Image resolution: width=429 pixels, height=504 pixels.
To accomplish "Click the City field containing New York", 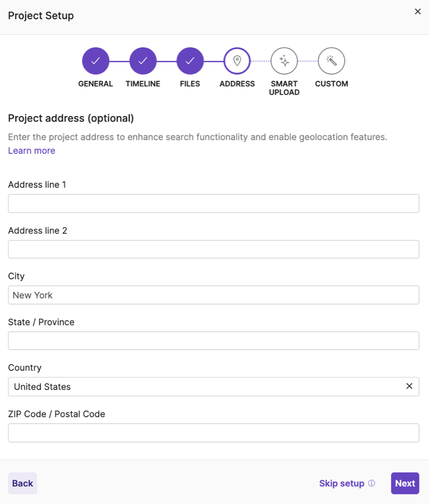I will pos(213,295).
